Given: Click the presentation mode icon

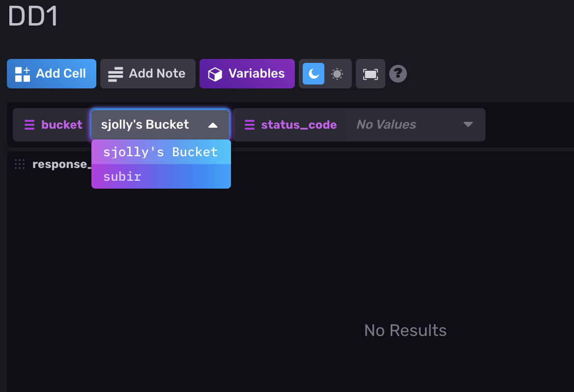Looking at the screenshot, I should pyautogui.click(x=370, y=73).
